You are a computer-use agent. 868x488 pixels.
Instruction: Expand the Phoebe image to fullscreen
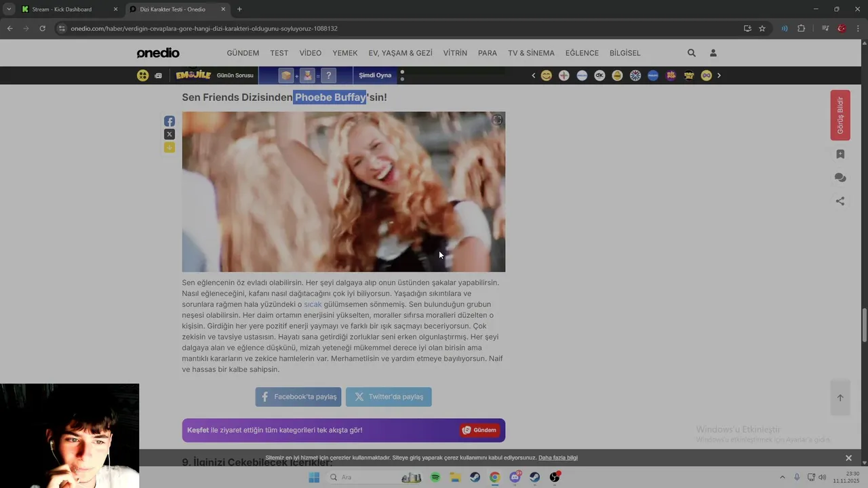point(497,120)
